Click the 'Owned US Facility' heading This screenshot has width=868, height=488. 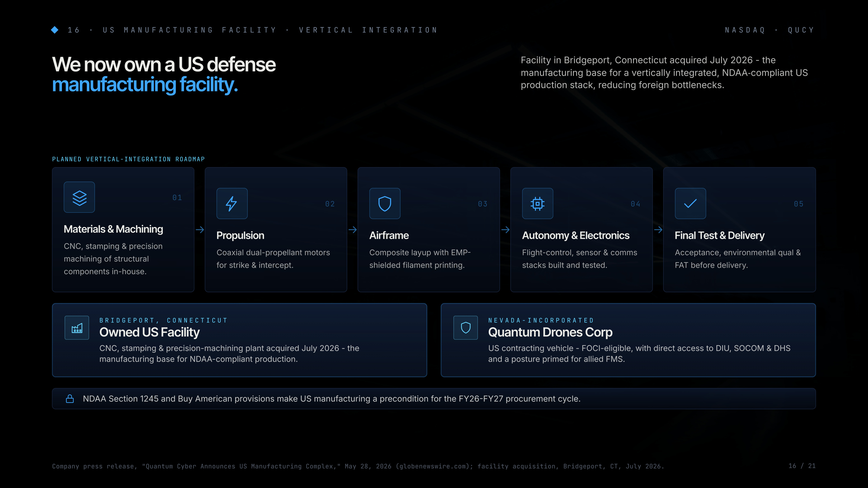pyautogui.click(x=149, y=332)
